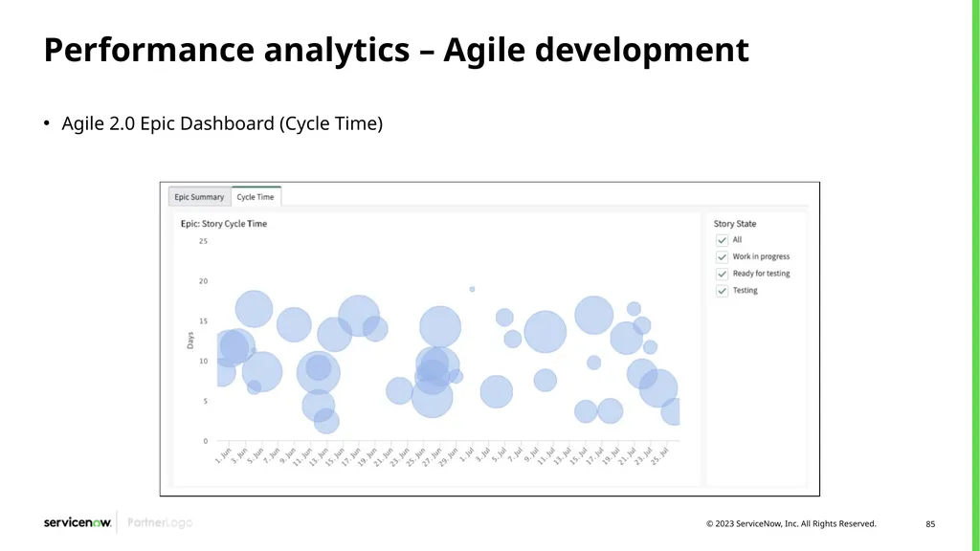980x551 pixels.
Task: Select the Cycle Time tab
Action: coord(256,197)
